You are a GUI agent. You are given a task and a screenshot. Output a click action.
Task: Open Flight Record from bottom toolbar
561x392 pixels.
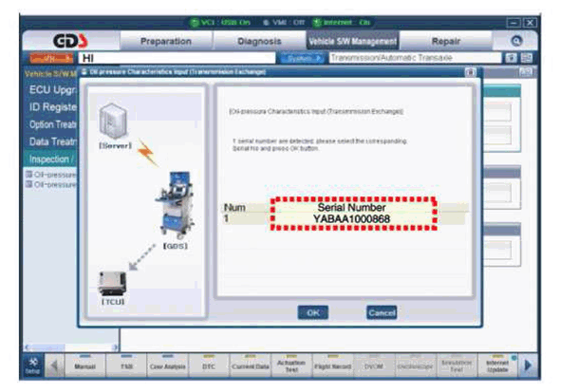coord(332,365)
